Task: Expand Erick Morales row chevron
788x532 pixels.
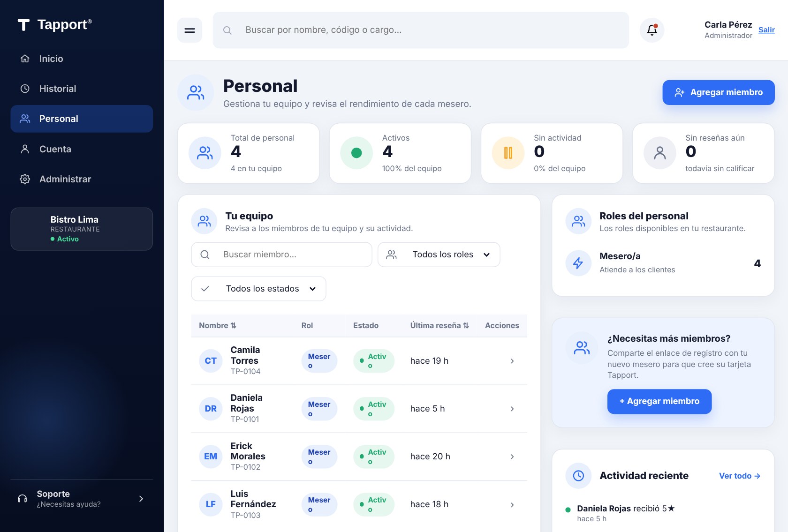Action: [512, 457]
